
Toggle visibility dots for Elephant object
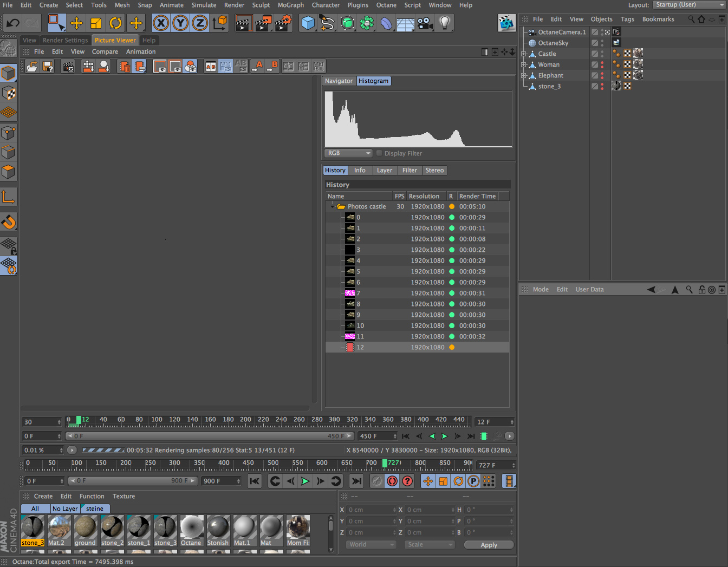tap(602, 75)
